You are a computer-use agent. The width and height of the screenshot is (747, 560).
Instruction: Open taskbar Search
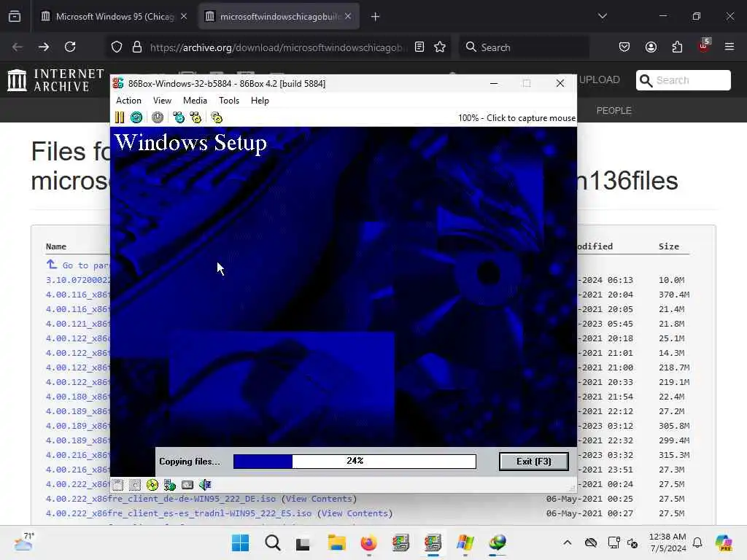[273, 542]
